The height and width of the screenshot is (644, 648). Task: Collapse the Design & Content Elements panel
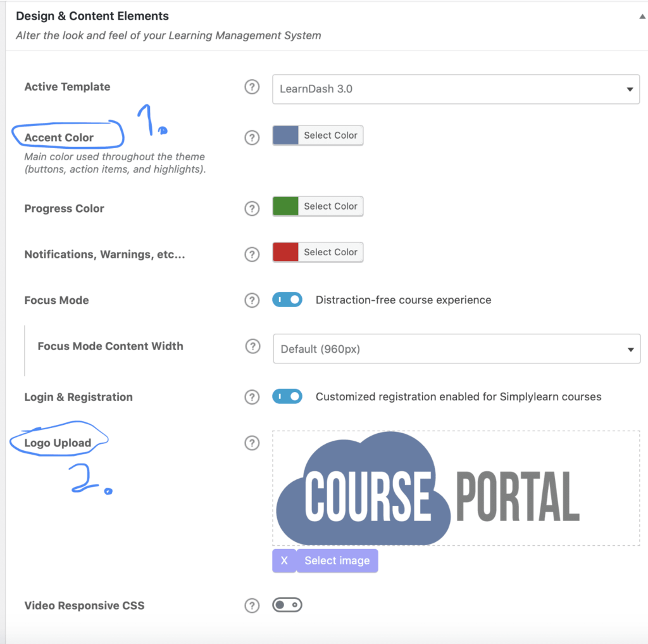[x=642, y=16]
